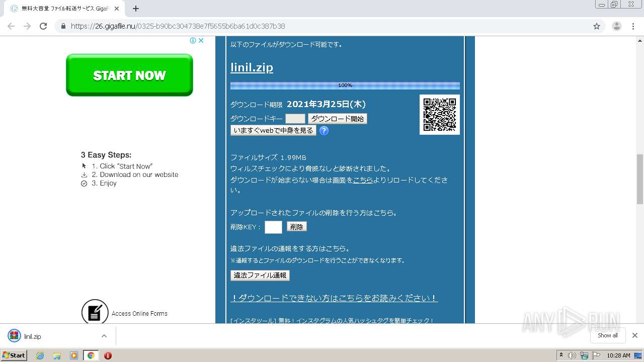The image size is (644, 362).
Task: Click the action center flag icon
Action: 595,355
